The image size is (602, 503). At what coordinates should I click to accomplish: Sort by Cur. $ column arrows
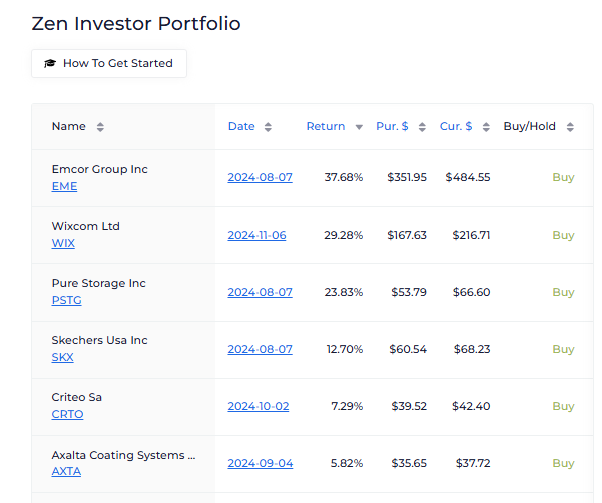tap(486, 127)
